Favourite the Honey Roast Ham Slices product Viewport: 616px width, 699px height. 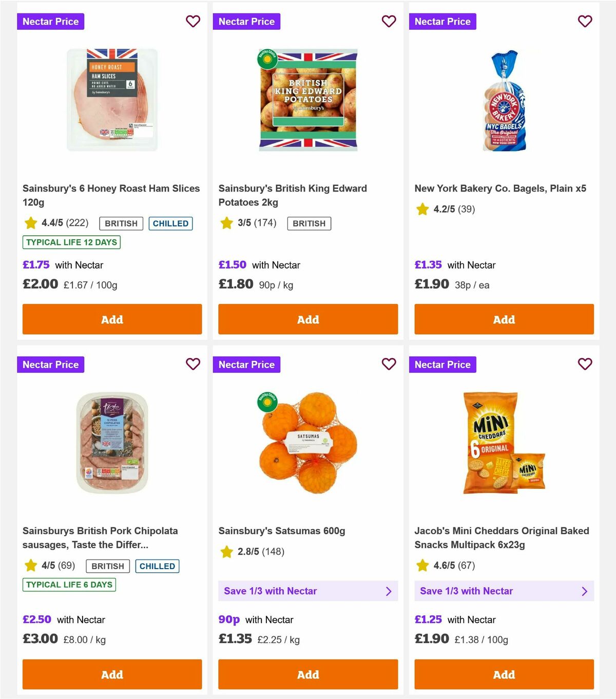click(x=193, y=22)
